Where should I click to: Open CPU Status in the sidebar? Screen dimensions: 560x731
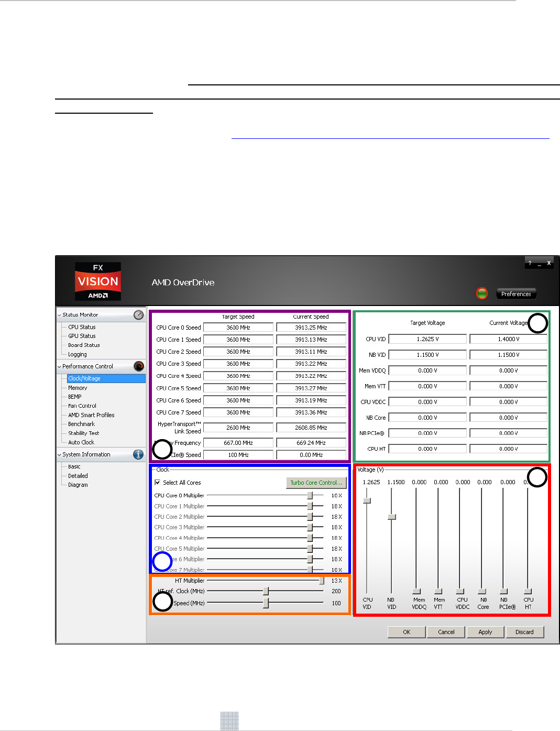[82, 327]
